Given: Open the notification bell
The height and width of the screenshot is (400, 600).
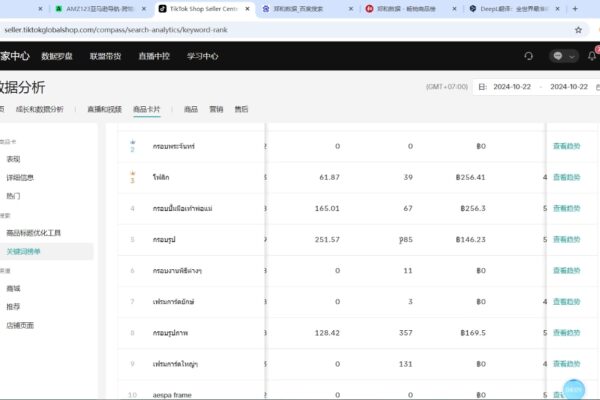Looking at the screenshot, I should (592, 56).
